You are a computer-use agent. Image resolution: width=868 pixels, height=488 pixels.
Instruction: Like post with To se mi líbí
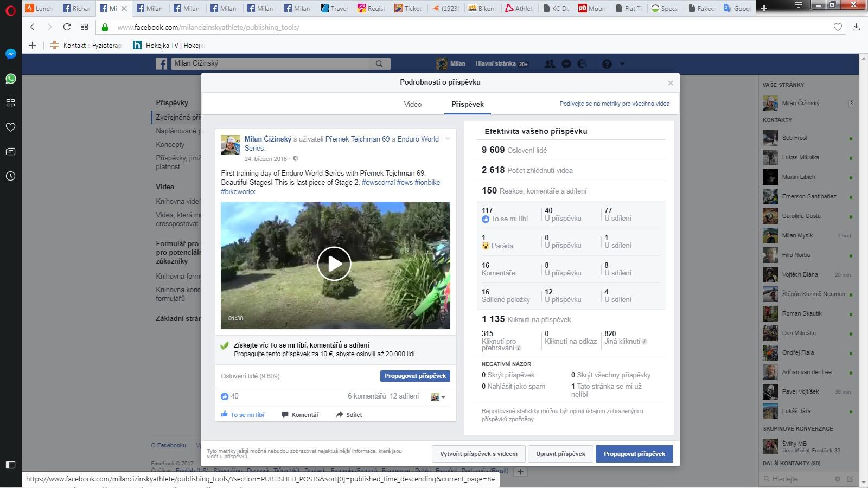coord(242,414)
